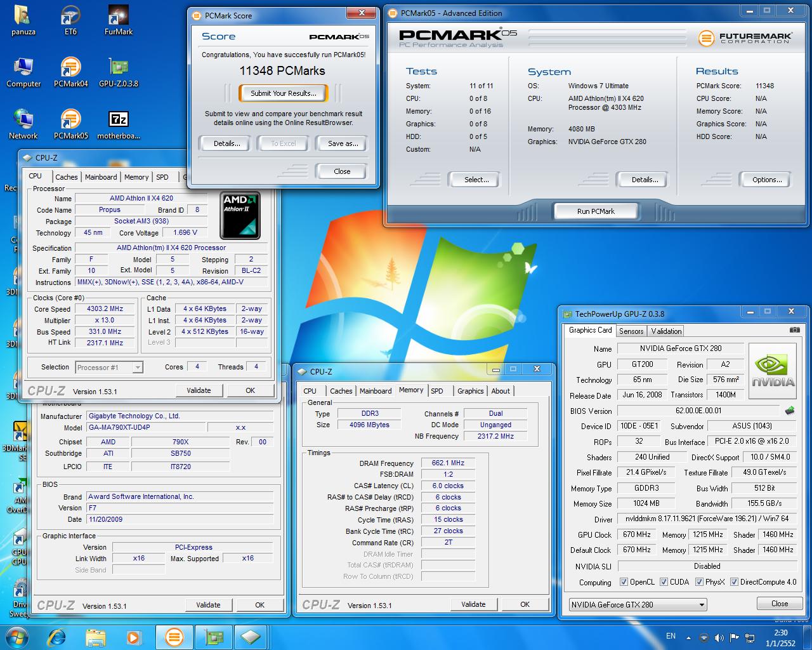The width and height of the screenshot is (812, 650).
Task: Toggle the OpenCL checkbox in GPU-Z
Action: (624, 582)
